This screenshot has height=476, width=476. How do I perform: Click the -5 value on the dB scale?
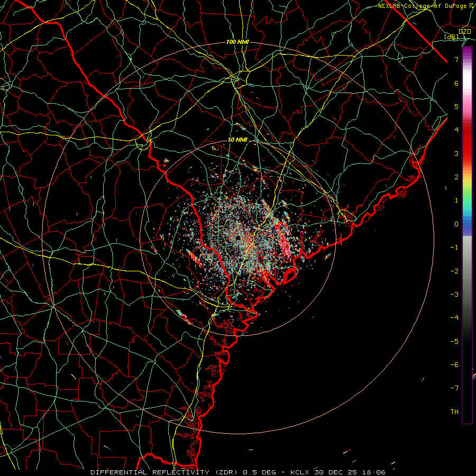[454, 342]
